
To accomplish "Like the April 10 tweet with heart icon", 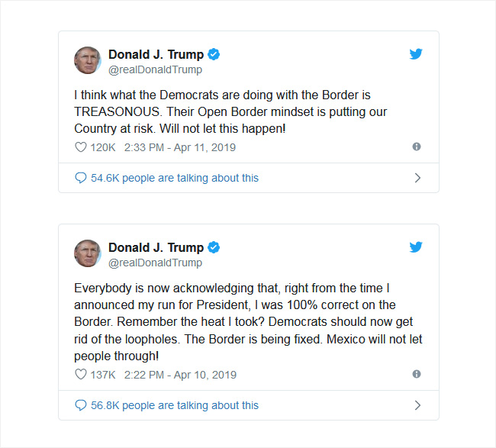I will coord(81,374).
